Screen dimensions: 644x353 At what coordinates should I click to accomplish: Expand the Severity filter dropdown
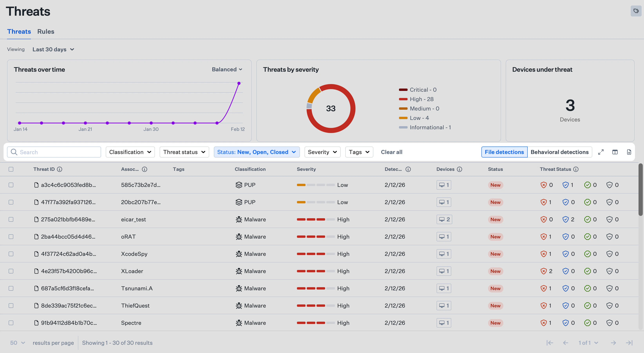(x=322, y=152)
